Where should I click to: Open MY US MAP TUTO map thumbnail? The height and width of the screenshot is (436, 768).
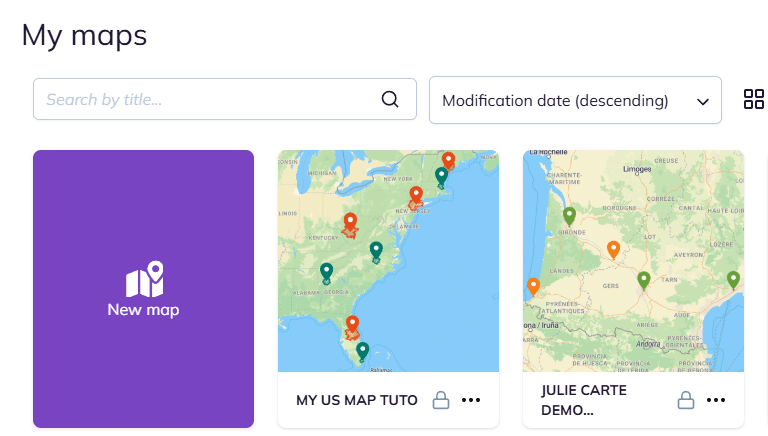pos(388,261)
